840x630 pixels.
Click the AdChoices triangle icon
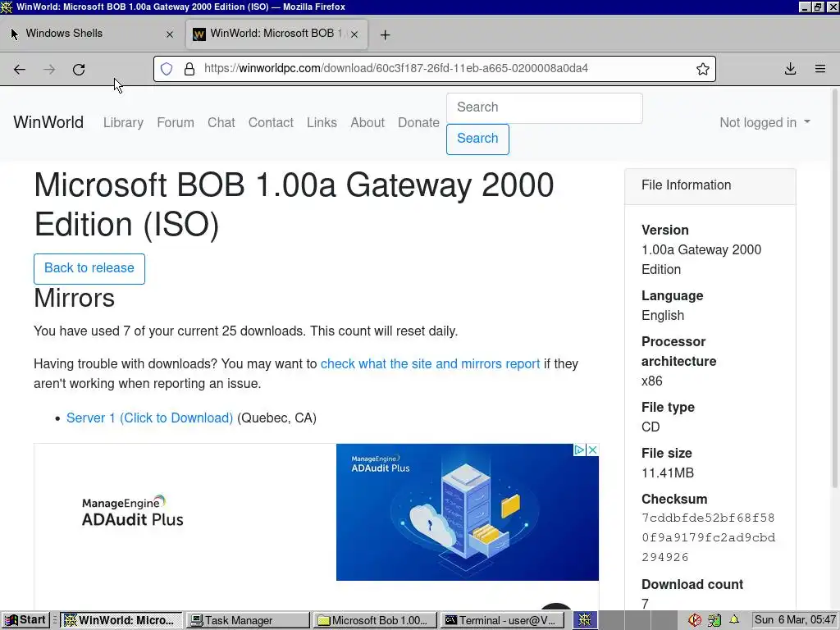(579, 450)
